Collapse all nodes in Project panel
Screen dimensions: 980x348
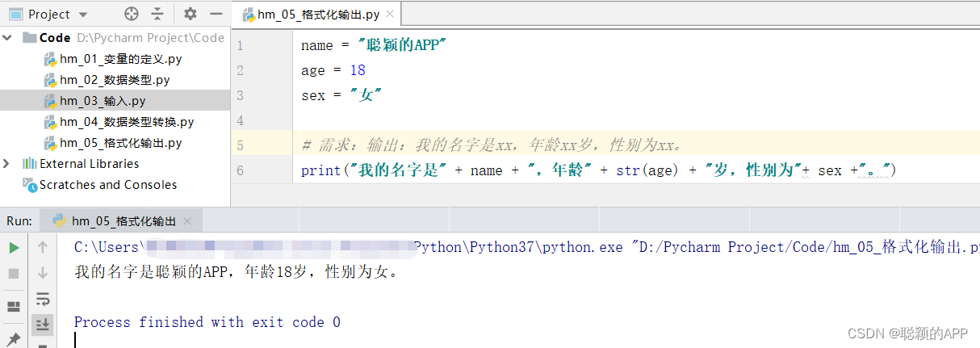pyautogui.click(x=157, y=14)
